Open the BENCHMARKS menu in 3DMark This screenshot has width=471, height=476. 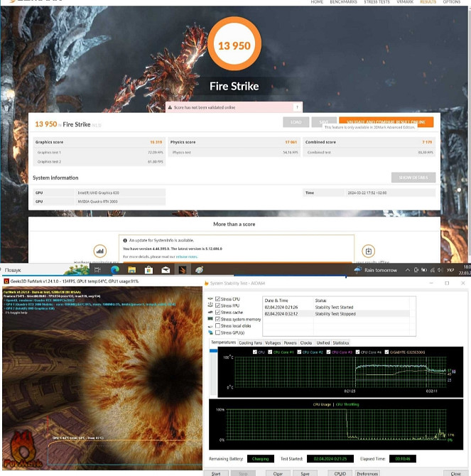click(x=342, y=2)
